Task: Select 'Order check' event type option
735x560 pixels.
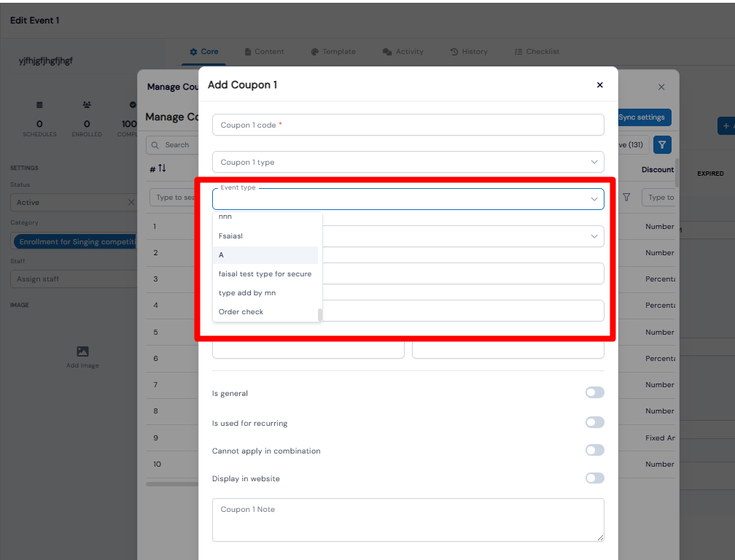Action: pyautogui.click(x=265, y=311)
